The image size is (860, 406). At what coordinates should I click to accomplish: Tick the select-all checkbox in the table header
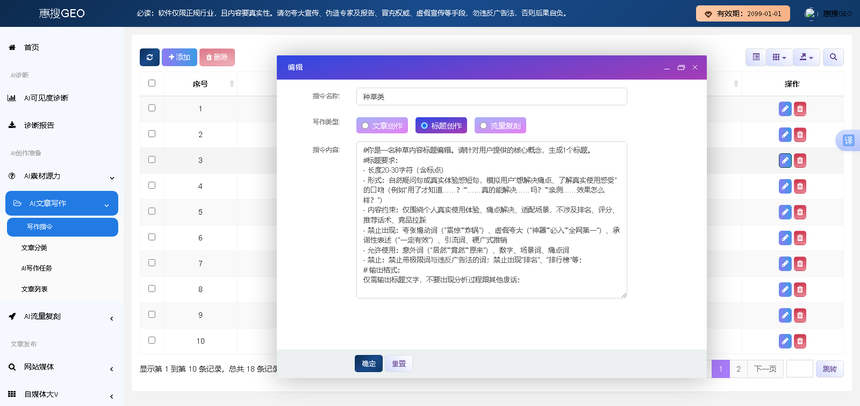pyautogui.click(x=152, y=83)
